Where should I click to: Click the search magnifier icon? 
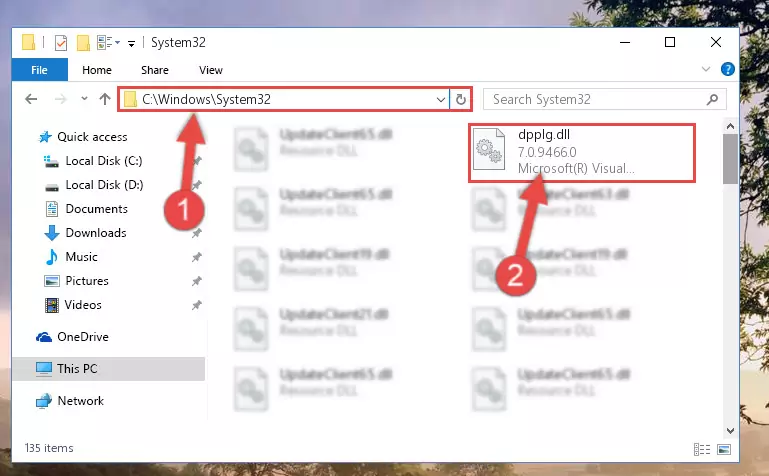(712, 100)
